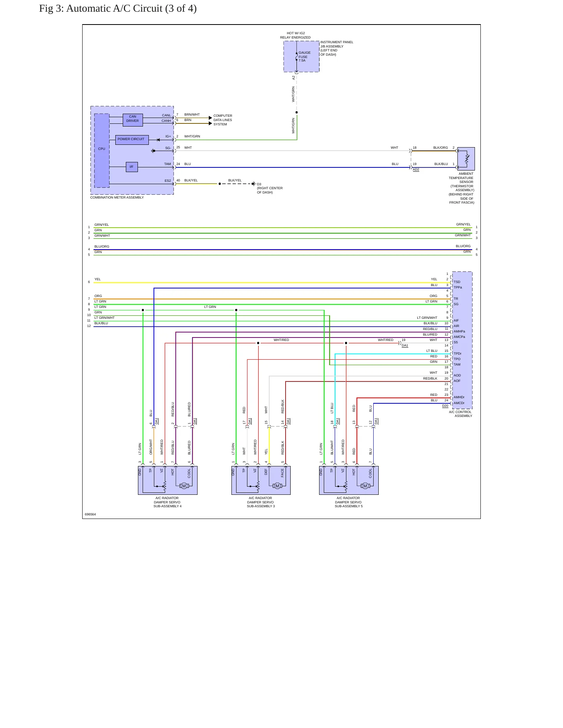Click the 'HOT W/ IG2 RELAY ENERGIZED' label

tap(295, 35)
